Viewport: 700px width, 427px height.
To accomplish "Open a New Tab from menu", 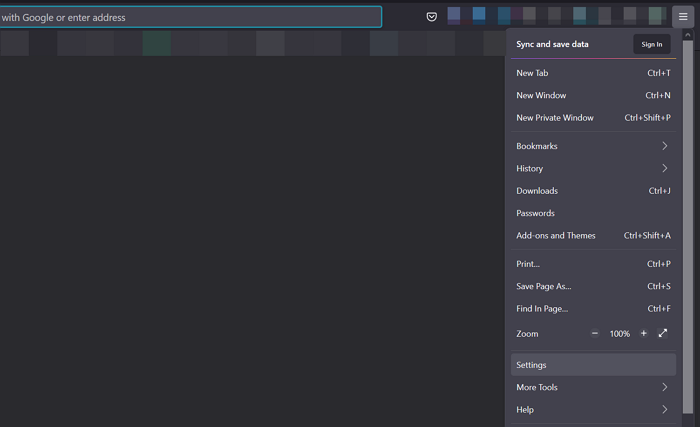I will [x=593, y=73].
